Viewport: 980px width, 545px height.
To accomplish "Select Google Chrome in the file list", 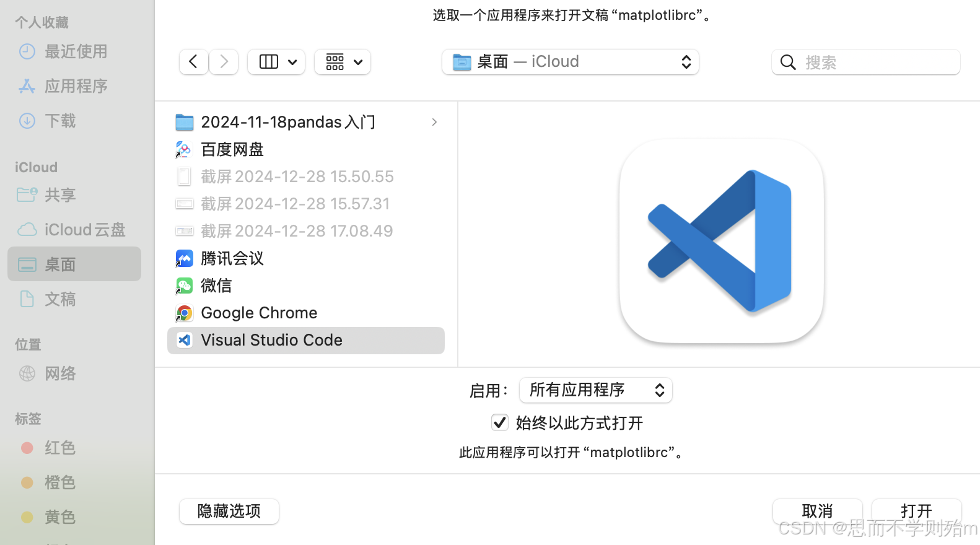I will tap(306, 313).
